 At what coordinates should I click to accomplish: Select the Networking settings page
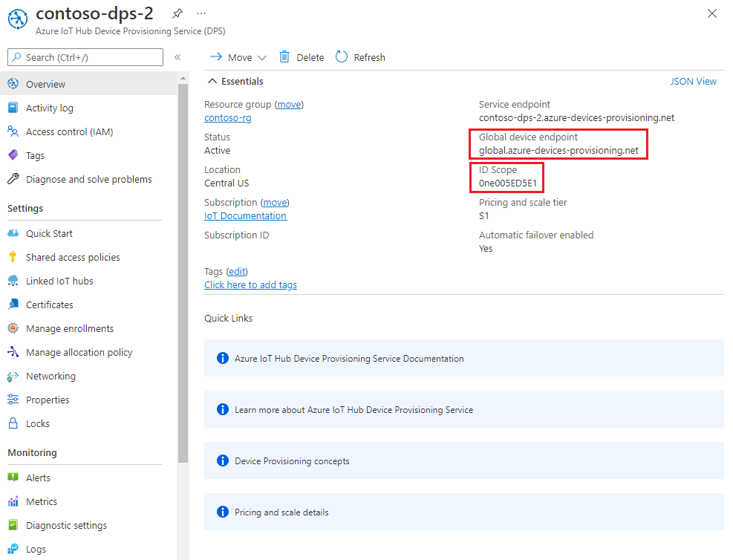coord(50,376)
